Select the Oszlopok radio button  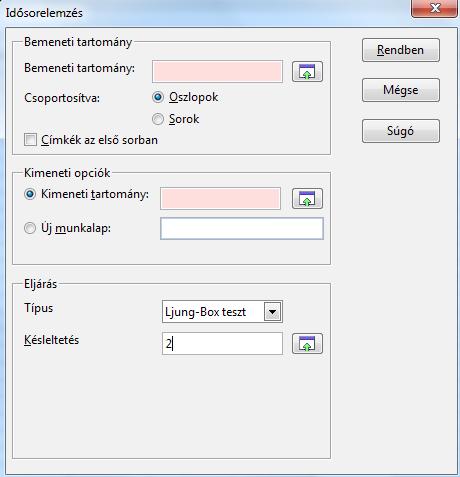click(158, 97)
